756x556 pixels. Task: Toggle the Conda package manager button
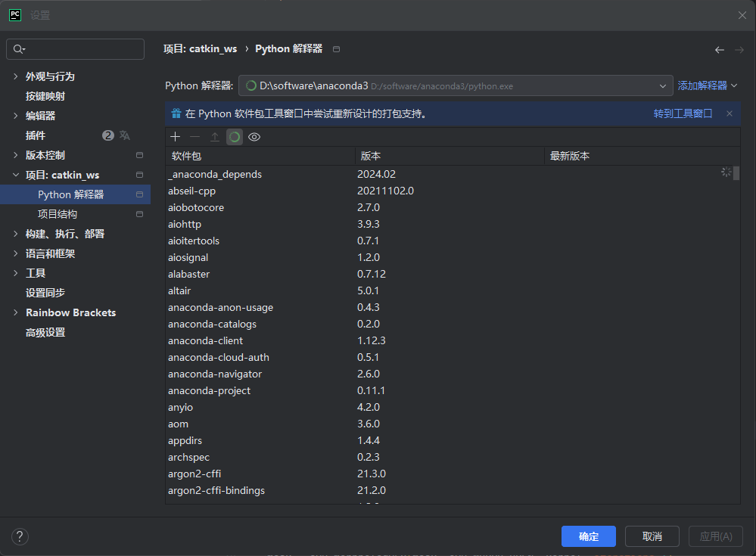(235, 137)
